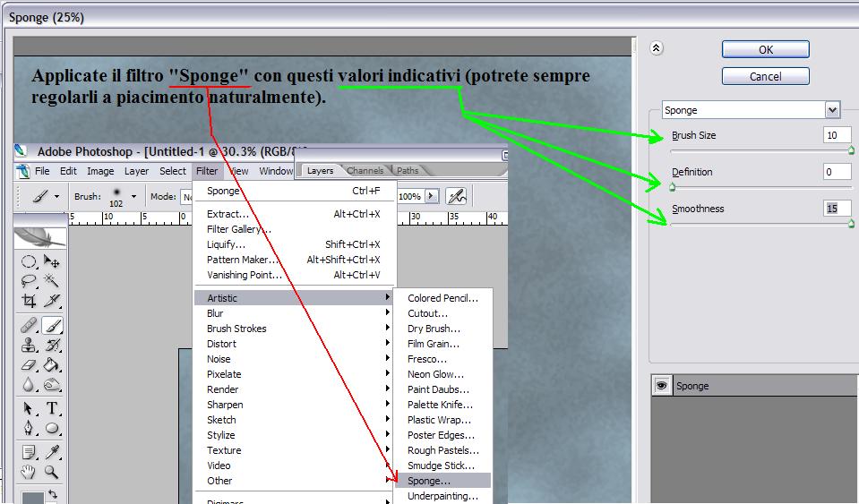Screen dimensions: 859x504
Task: Choose Dry Brush... filter
Action: pyautogui.click(x=443, y=329)
